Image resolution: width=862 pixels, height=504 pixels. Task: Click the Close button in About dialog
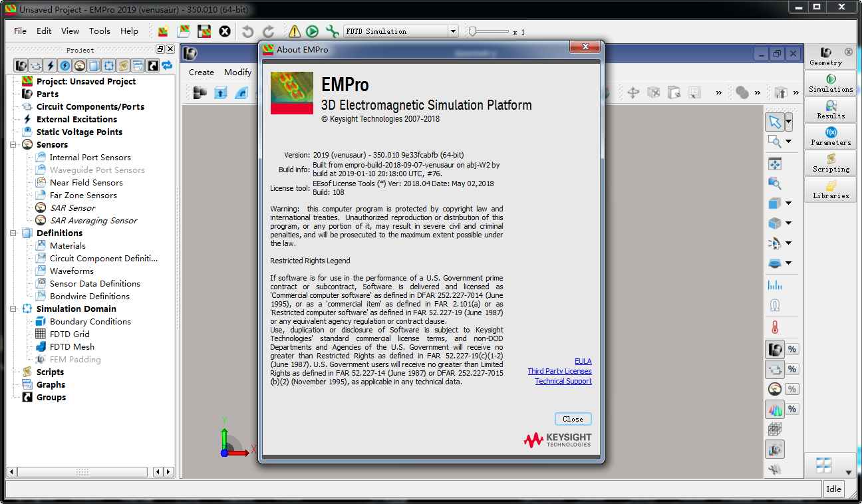(x=573, y=419)
